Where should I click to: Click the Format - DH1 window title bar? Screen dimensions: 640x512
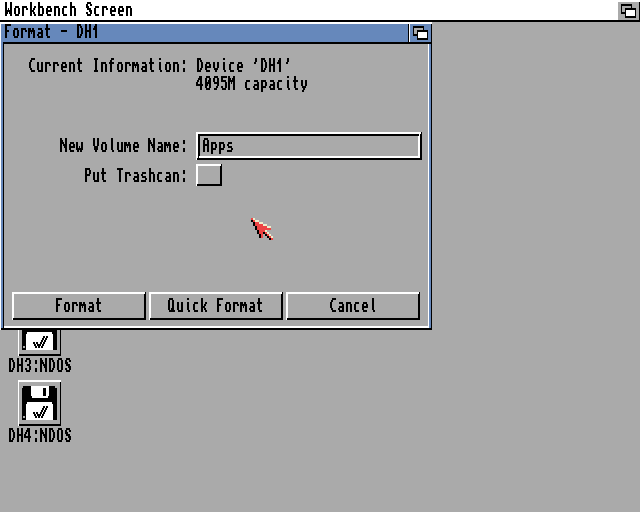tap(205, 33)
